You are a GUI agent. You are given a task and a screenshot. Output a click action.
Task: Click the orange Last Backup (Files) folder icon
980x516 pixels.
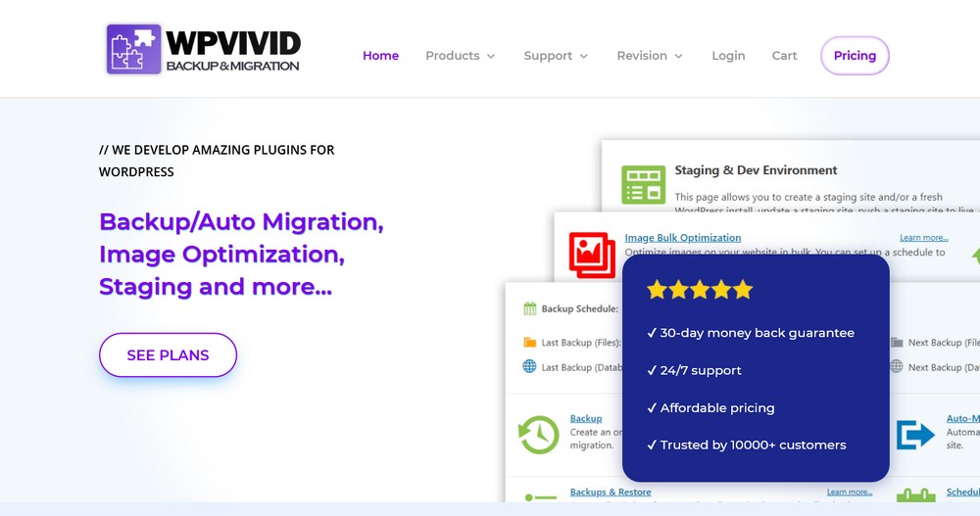(x=530, y=343)
